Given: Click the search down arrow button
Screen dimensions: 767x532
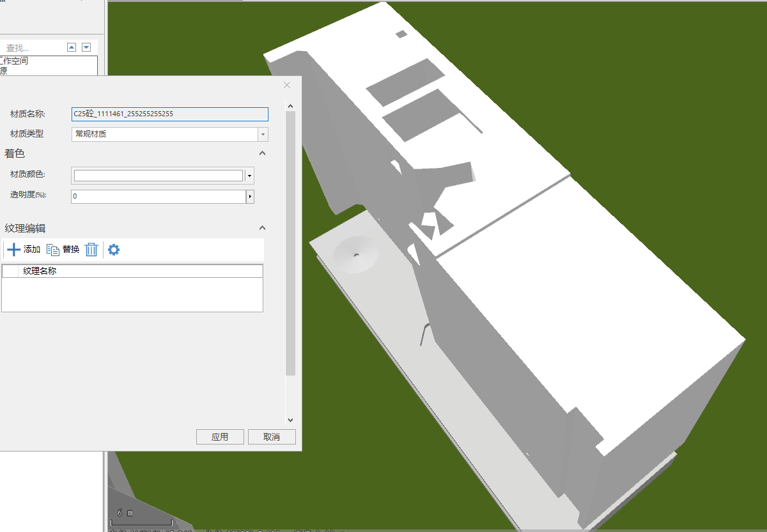Looking at the screenshot, I should [x=86, y=47].
